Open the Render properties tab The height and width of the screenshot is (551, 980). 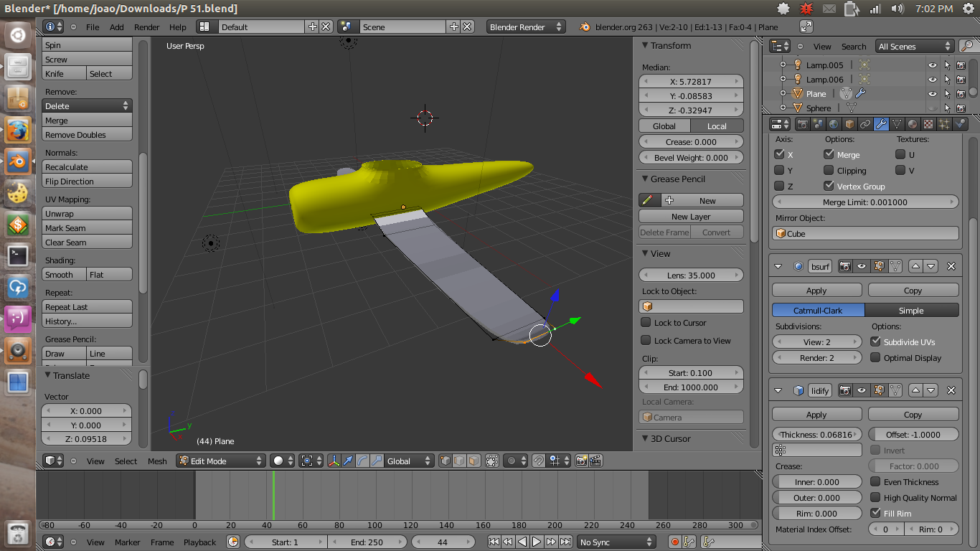tap(804, 123)
